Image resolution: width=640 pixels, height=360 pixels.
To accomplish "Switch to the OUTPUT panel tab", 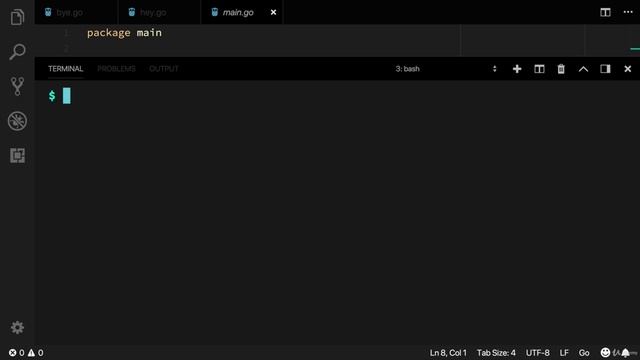I will (164, 69).
